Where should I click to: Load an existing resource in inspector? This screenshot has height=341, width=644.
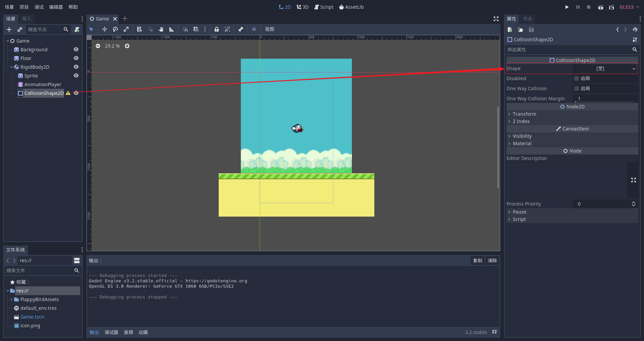521,30
